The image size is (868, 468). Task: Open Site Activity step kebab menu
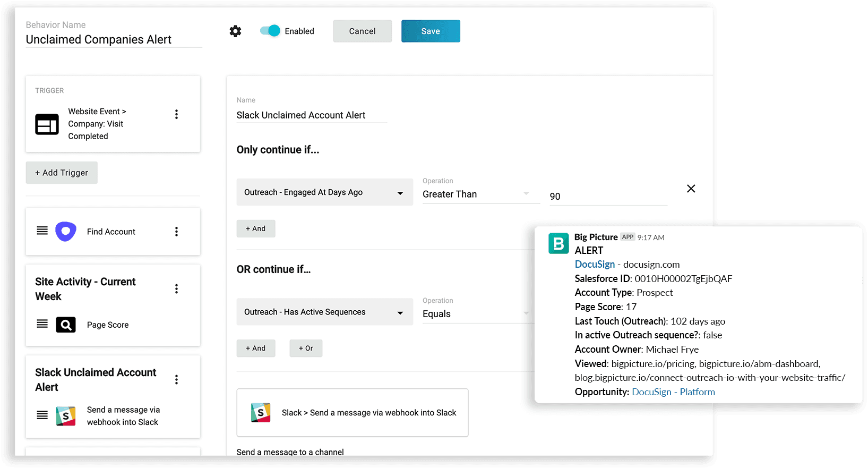(x=176, y=289)
